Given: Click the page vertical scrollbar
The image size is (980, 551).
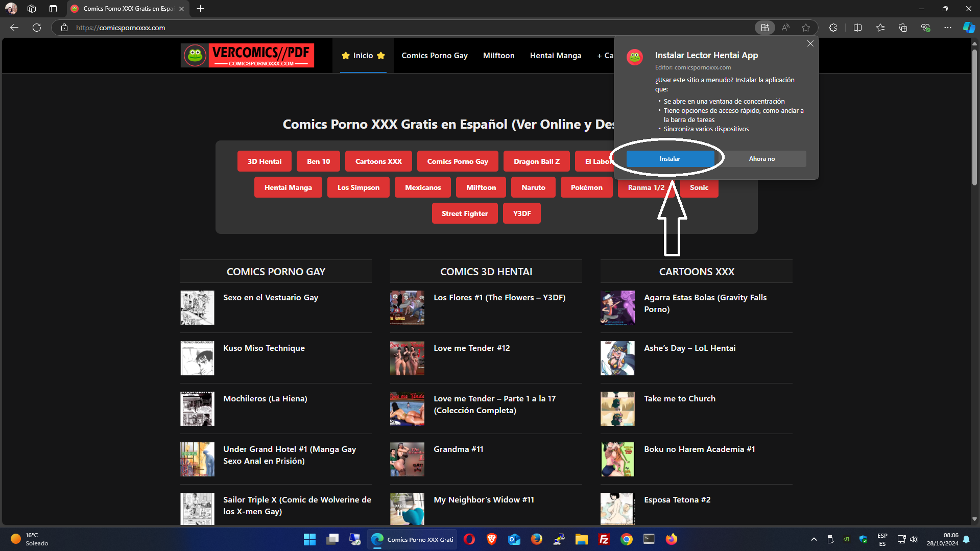Looking at the screenshot, I should pyautogui.click(x=974, y=117).
